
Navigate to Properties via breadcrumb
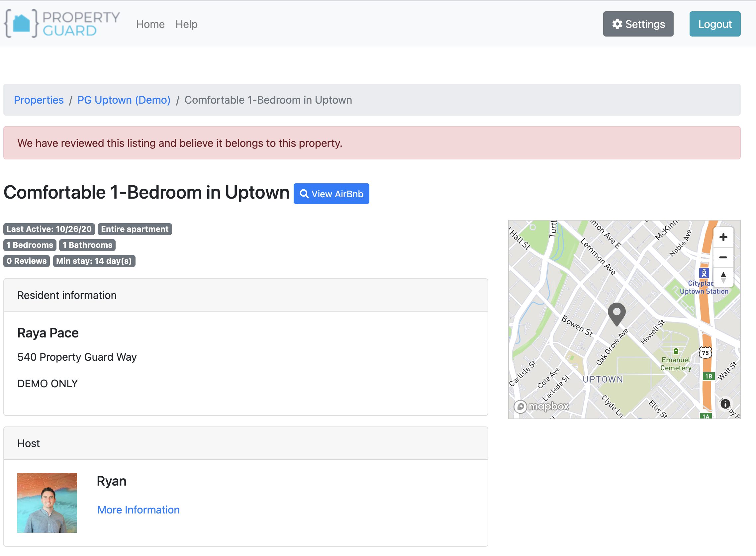[x=39, y=100]
